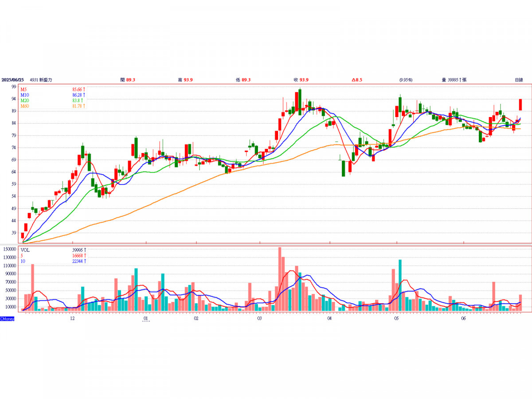The image size is (532, 399).
Task: Click the 06 month marker on timeline
Action: pyautogui.click(x=463, y=318)
